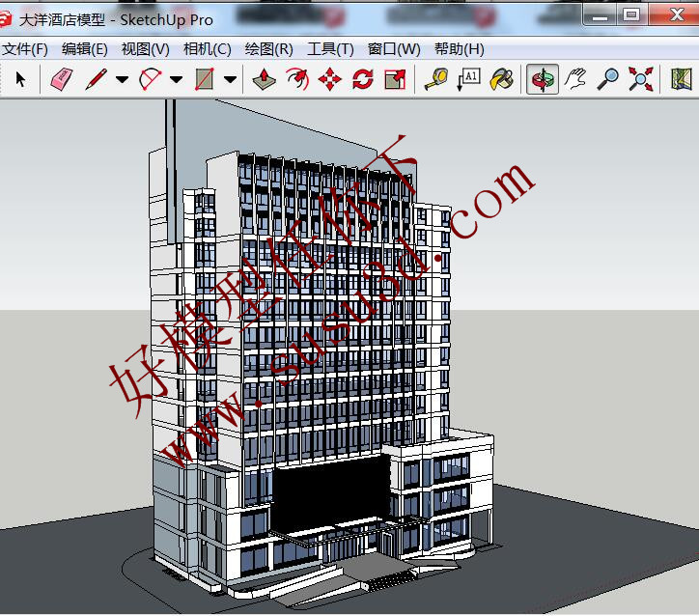699x616 pixels.
Task: Minimize the SketchUp Pro window
Action: pyautogui.click(x=600, y=15)
